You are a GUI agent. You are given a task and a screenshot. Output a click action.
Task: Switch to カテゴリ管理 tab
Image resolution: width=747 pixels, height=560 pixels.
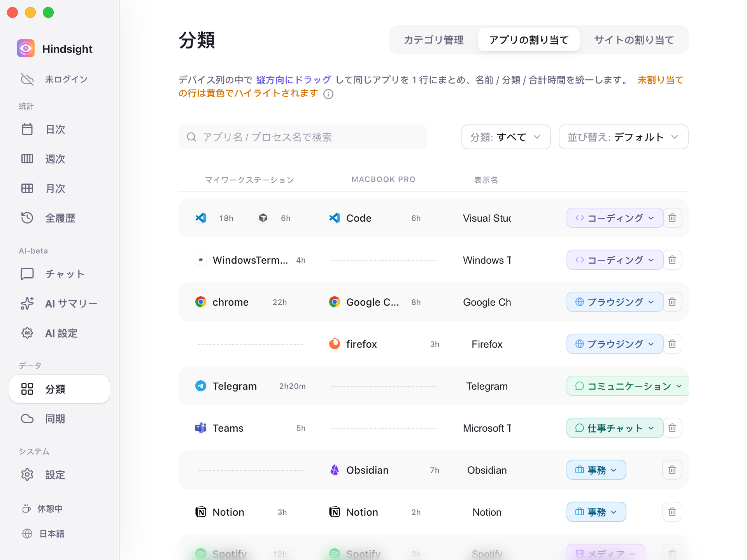point(433,40)
